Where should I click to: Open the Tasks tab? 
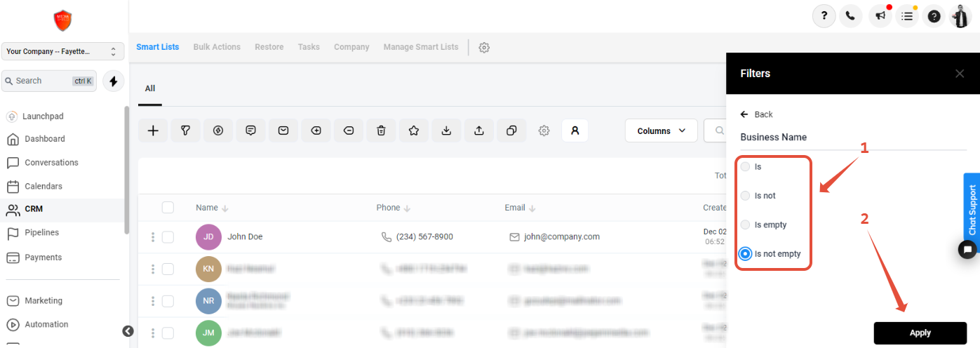tap(309, 47)
